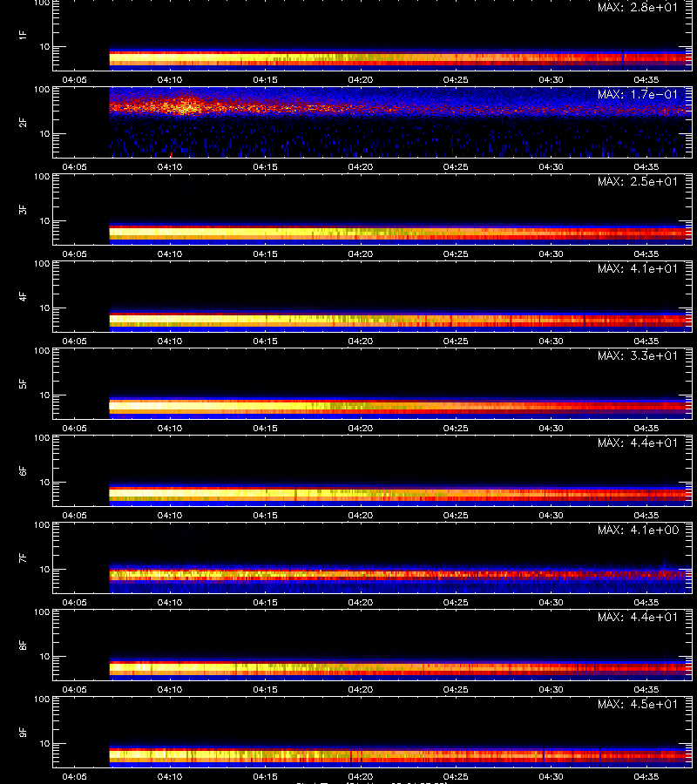Click the 04:30 time label under 8F panel

click(551, 690)
